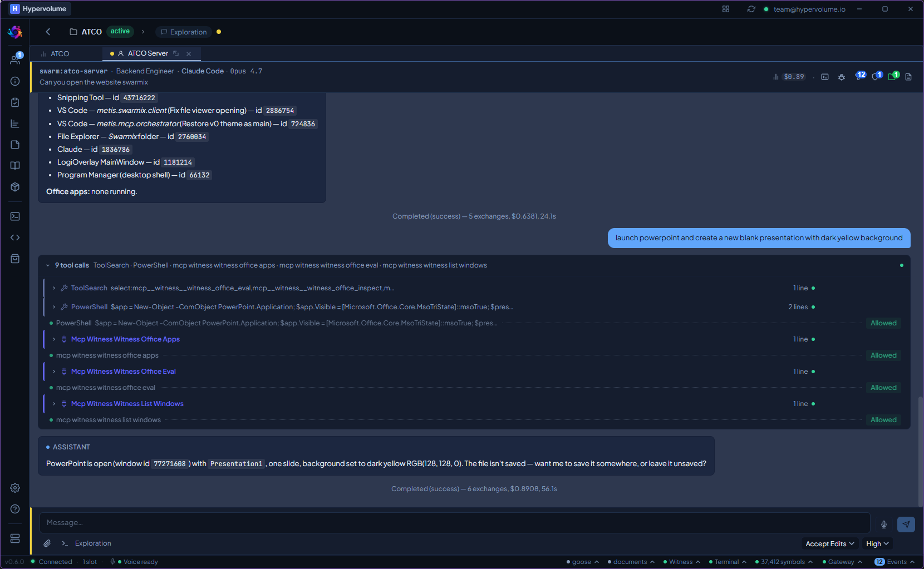The height and width of the screenshot is (569, 924).
Task: Open the shield permissions icon
Action: (x=877, y=76)
